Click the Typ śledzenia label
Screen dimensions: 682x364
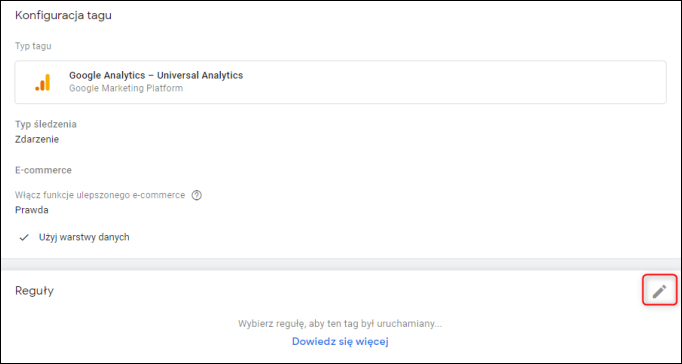pos(46,124)
